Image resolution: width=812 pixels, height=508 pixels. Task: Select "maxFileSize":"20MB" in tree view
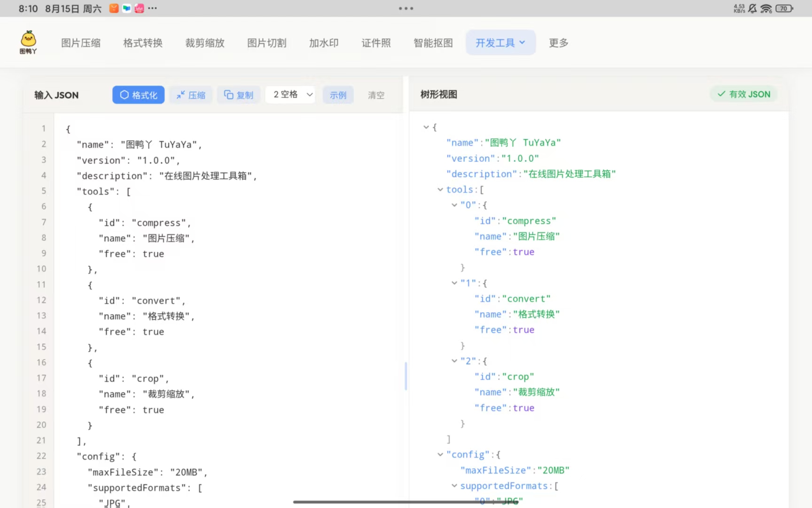[515, 470]
